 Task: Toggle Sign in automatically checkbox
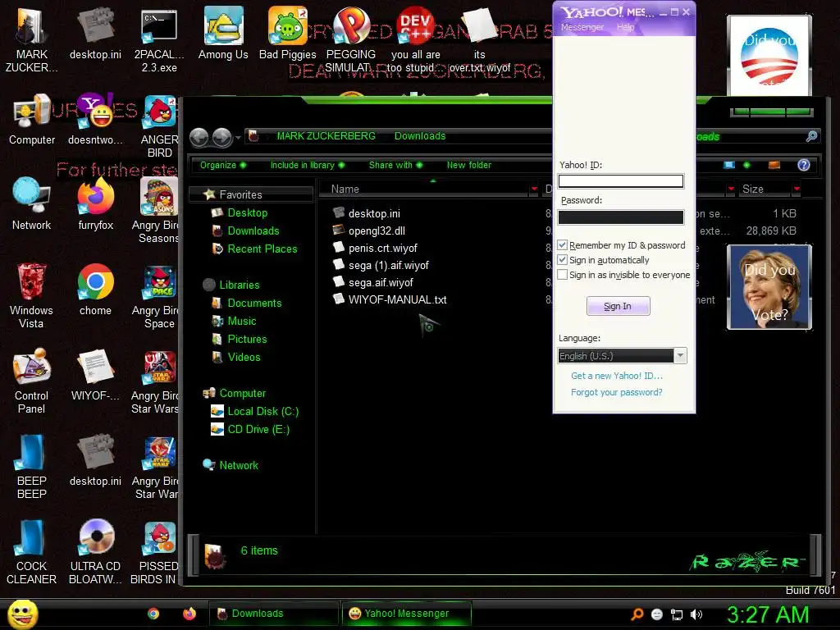pos(563,260)
